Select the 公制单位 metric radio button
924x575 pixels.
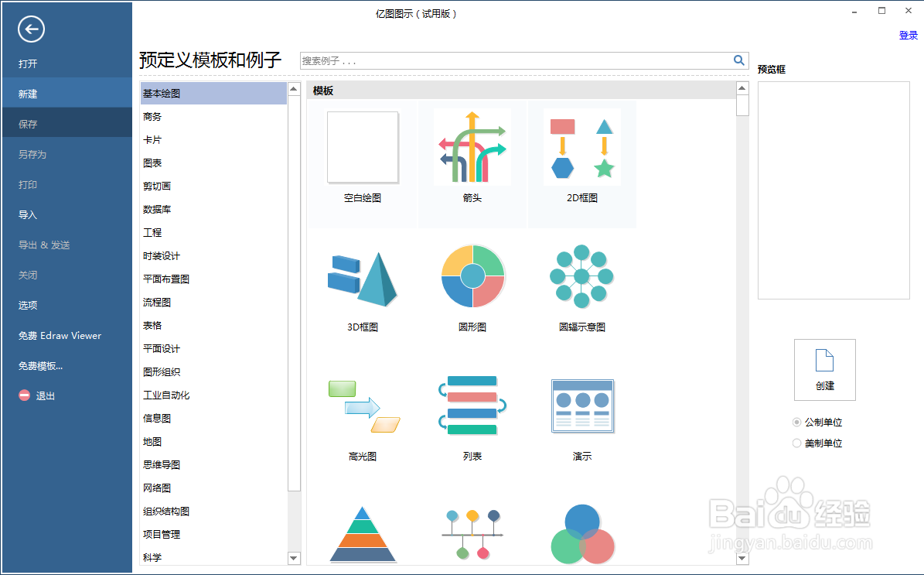pyautogui.click(x=796, y=423)
